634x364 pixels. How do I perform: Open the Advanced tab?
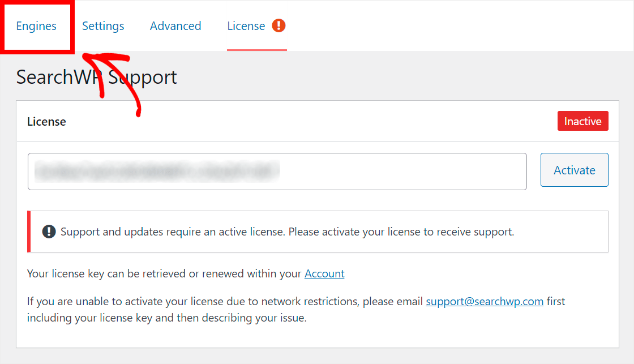tap(175, 26)
